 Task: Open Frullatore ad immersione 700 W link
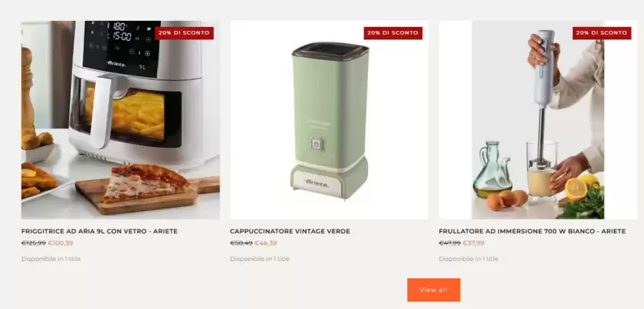(532, 232)
